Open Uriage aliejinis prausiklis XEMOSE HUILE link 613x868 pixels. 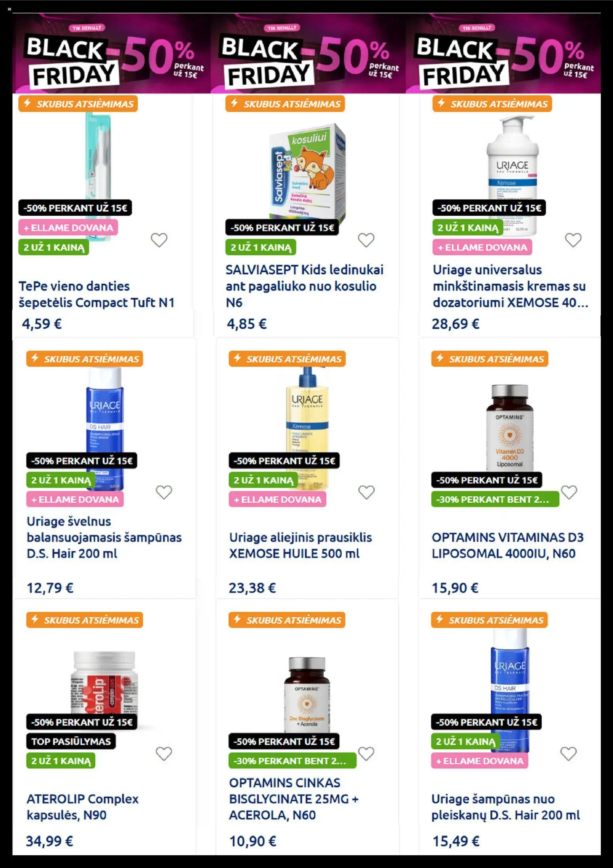click(301, 545)
